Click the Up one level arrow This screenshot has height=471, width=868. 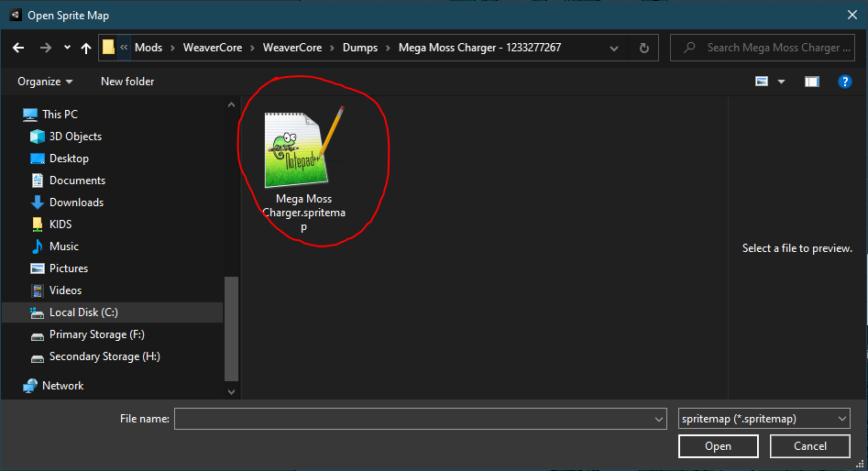86,48
